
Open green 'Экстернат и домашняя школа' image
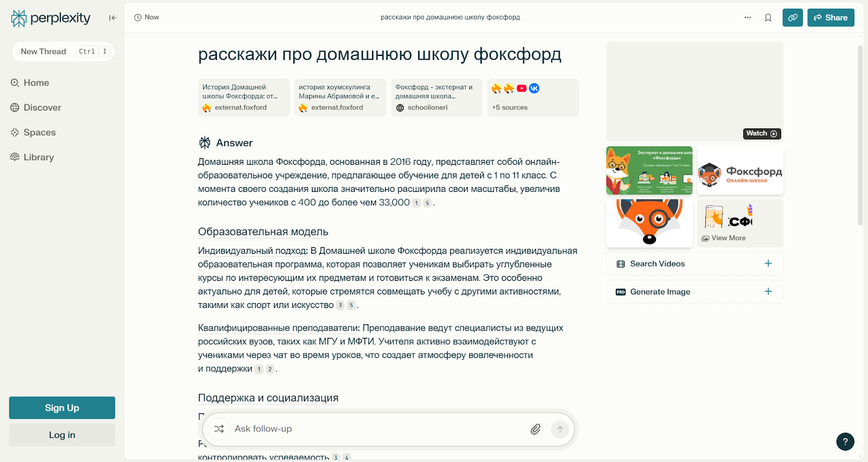[x=649, y=170]
